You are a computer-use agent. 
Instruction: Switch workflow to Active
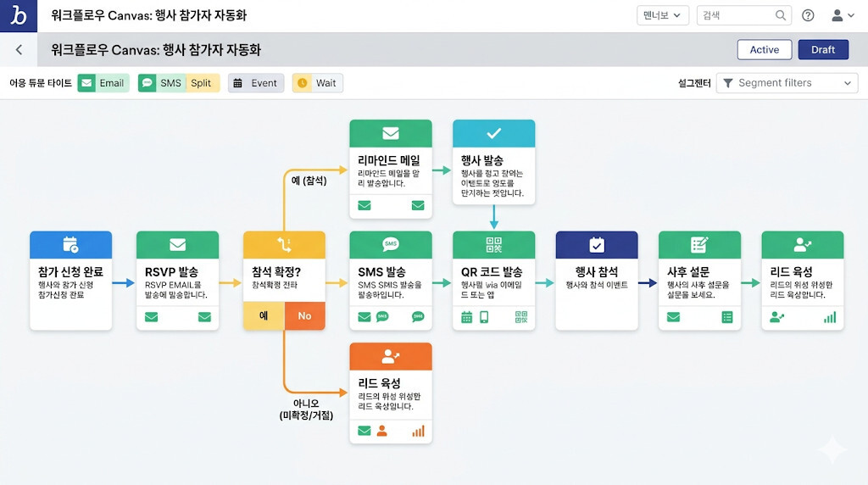[x=765, y=50]
